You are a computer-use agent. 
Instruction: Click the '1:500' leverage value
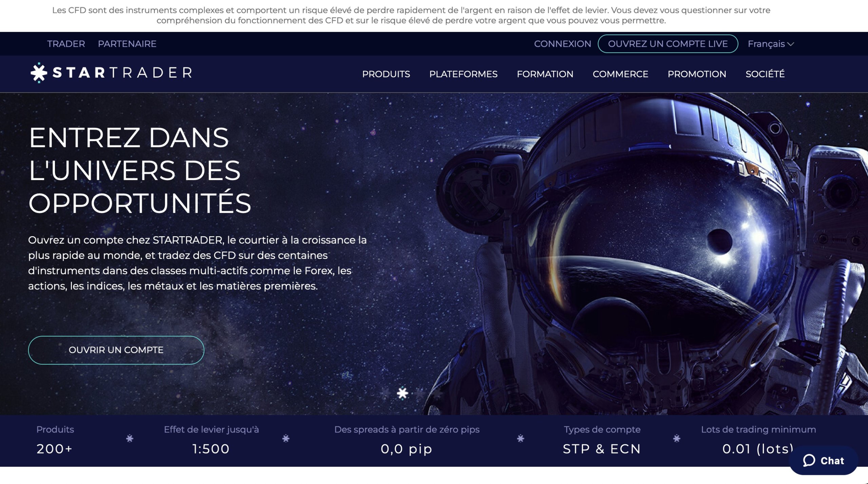[211, 449]
